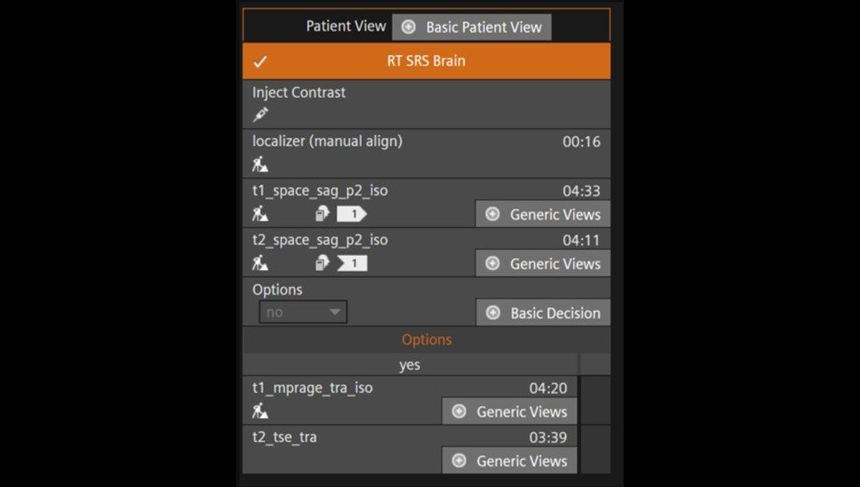Click the Inject Contrast syringe icon

point(260,115)
